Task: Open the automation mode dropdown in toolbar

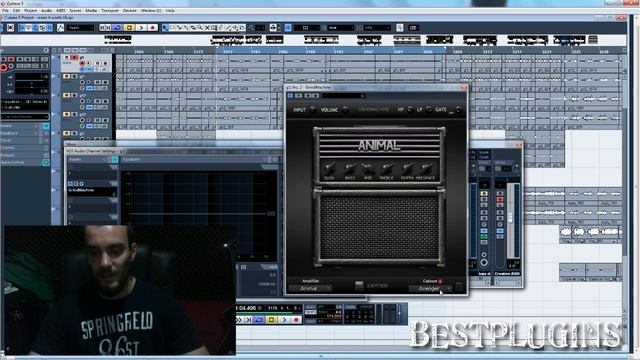Action: point(80,28)
